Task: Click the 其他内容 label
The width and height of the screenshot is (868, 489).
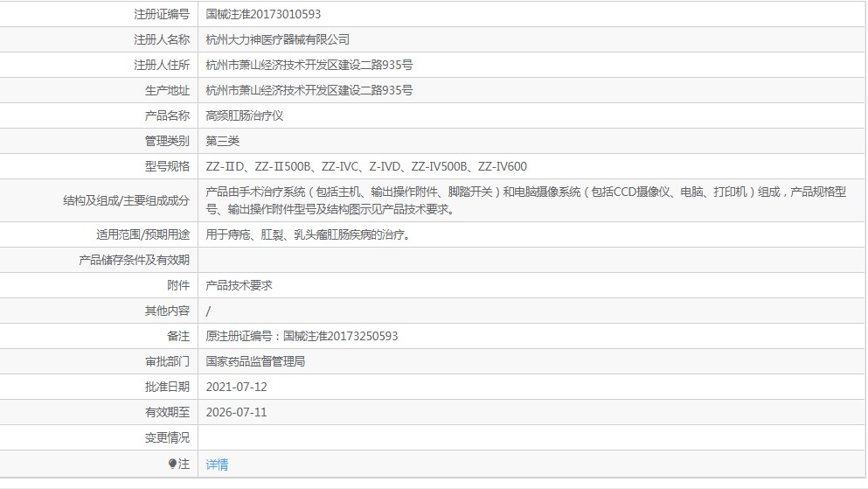Action: 167,311
